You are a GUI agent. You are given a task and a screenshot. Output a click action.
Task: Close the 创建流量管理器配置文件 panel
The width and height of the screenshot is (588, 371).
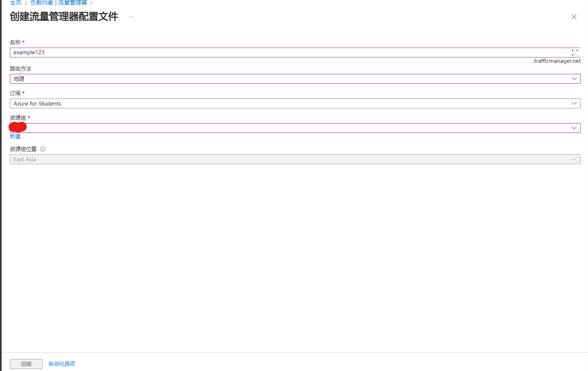tap(574, 17)
